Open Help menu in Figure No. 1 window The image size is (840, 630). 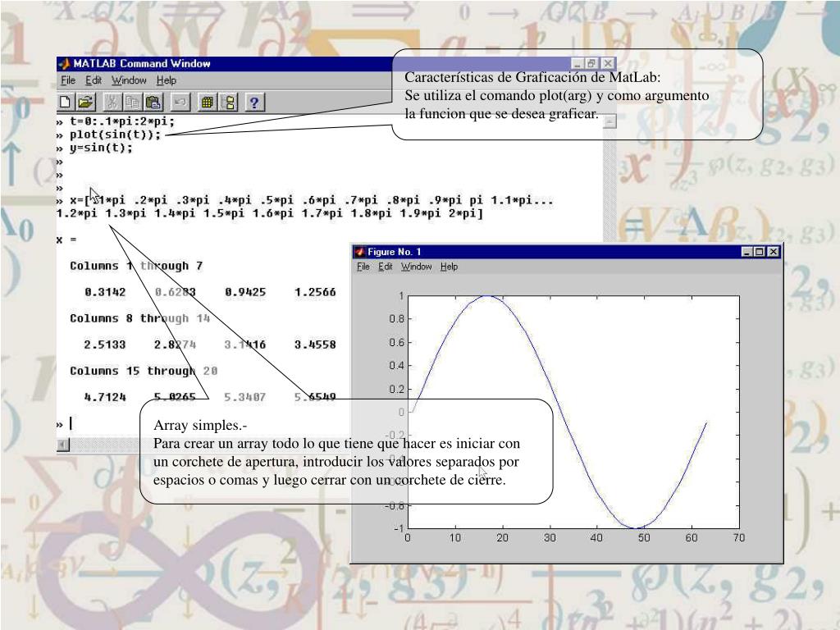tap(449, 267)
